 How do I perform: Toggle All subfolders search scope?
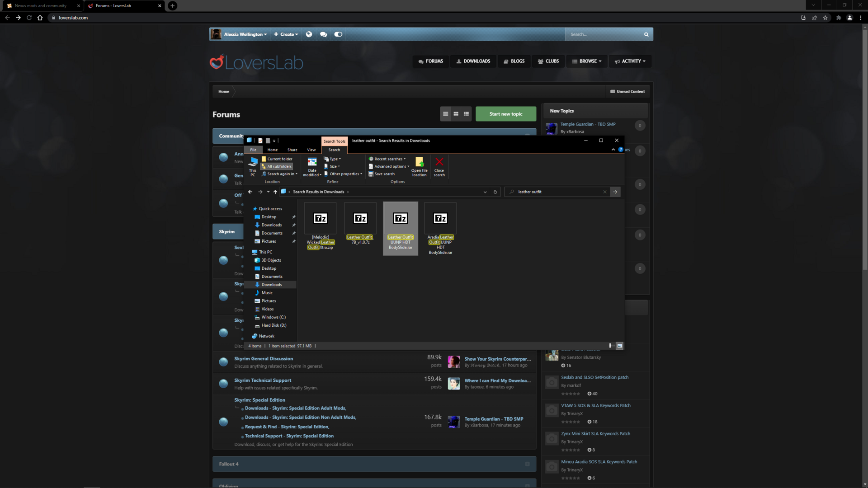click(x=277, y=166)
